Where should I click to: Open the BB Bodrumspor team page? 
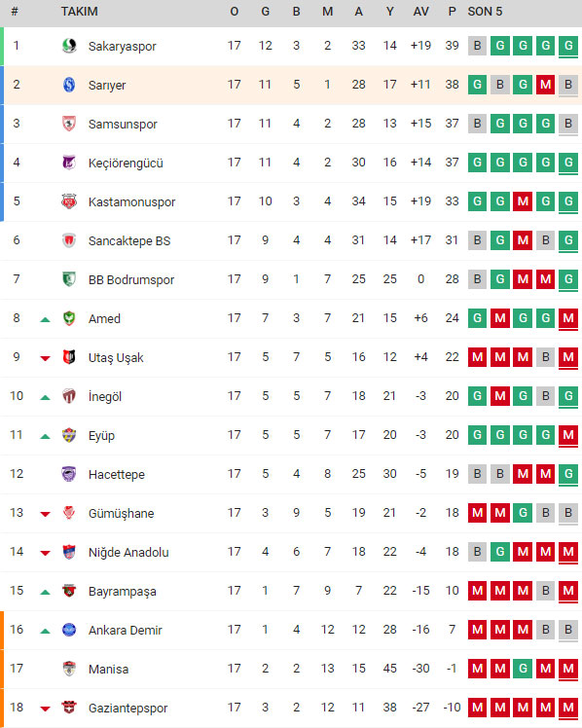(x=131, y=280)
